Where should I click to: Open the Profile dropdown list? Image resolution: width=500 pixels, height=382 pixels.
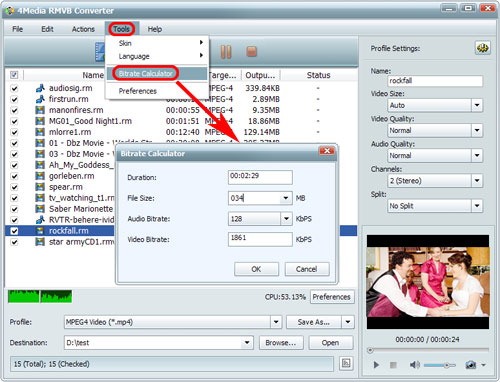pos(276,322)
